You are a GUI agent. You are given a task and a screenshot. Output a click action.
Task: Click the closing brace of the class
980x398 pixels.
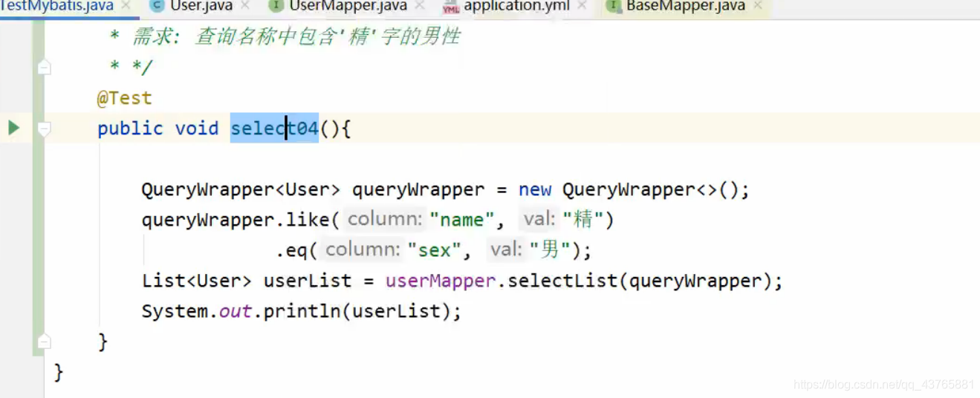tap(59, 371)
